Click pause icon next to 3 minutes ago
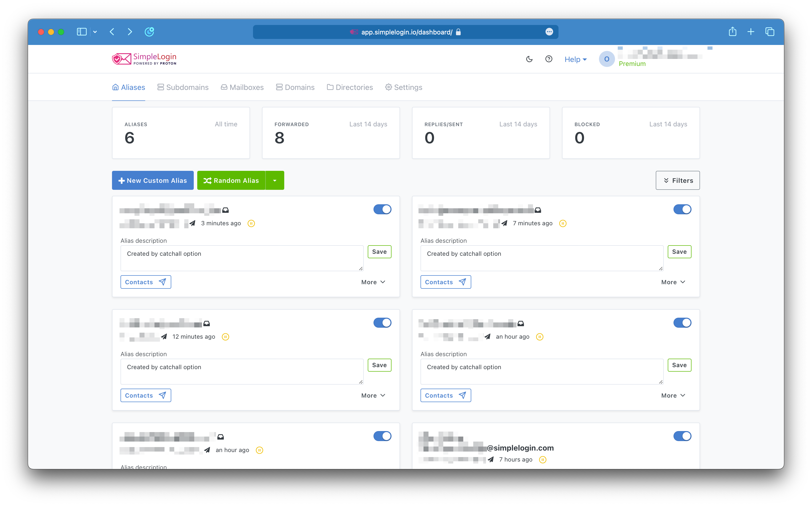812x506 pixels. coord(251,224)
